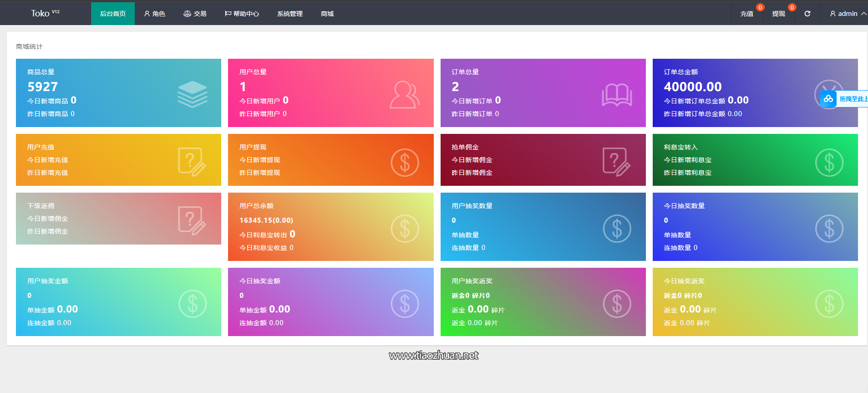The height and width of the screenshot is (393, 868).
Task: Click the question note icon in 用户充值 card
Action: pos(192,162)
